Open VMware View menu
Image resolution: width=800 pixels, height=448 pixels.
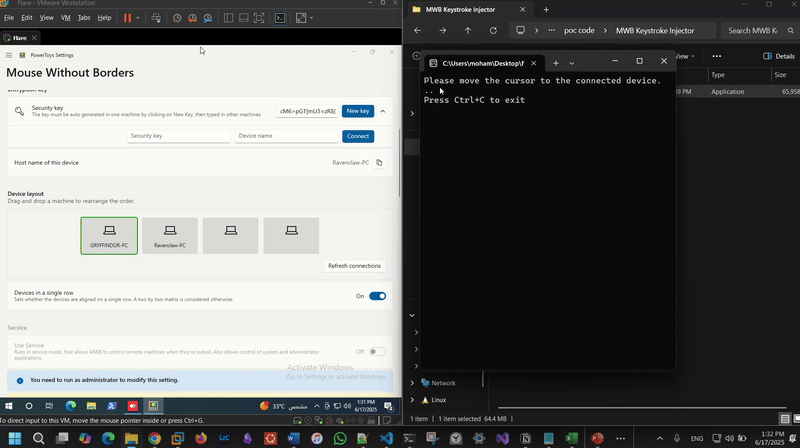(46, 17)
